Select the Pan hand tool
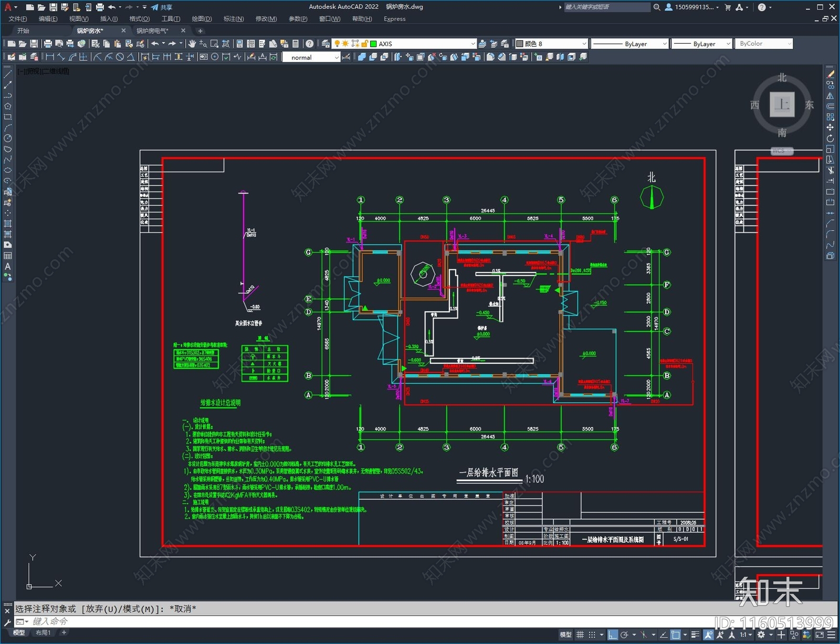 click(x=192, y=44)
